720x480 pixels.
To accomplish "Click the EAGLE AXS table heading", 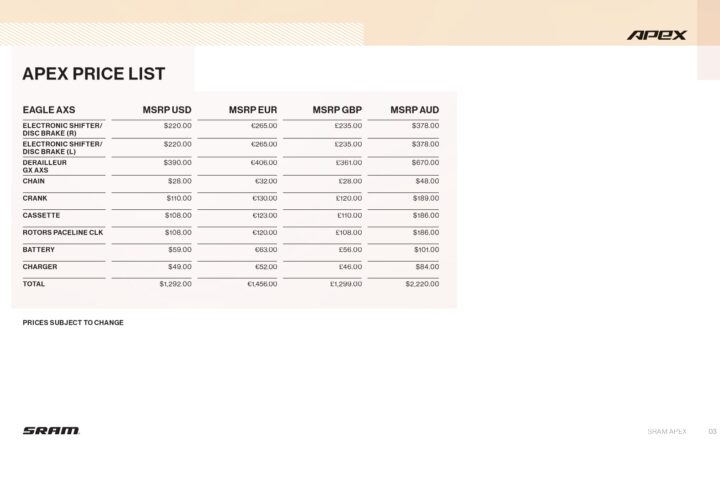I will click(x=49, y=109).
